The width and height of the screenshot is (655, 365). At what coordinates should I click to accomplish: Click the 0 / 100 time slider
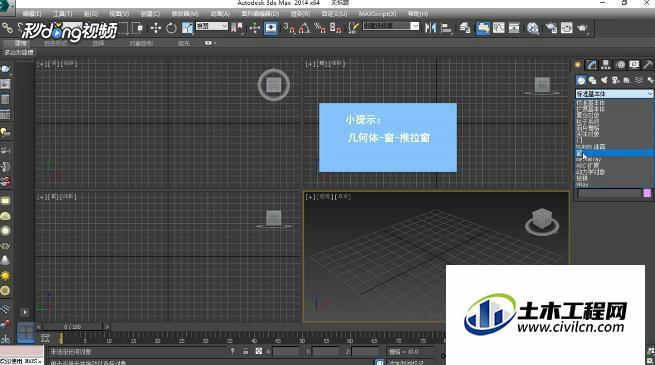coord(72,327)
